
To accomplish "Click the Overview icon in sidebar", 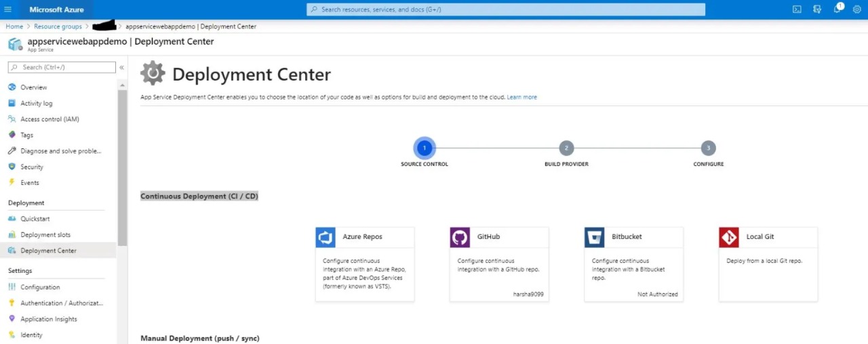I will click(x=12, y=87).
